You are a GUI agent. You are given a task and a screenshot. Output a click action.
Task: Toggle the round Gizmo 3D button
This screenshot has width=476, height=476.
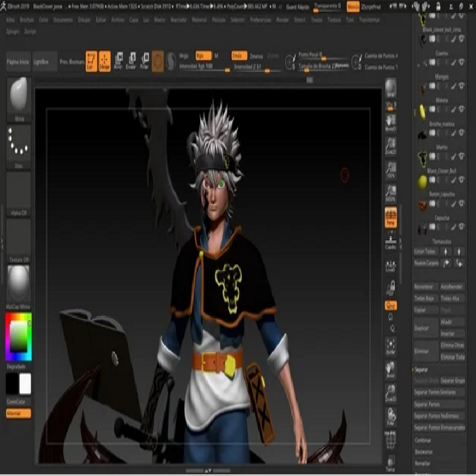point(158,61)
